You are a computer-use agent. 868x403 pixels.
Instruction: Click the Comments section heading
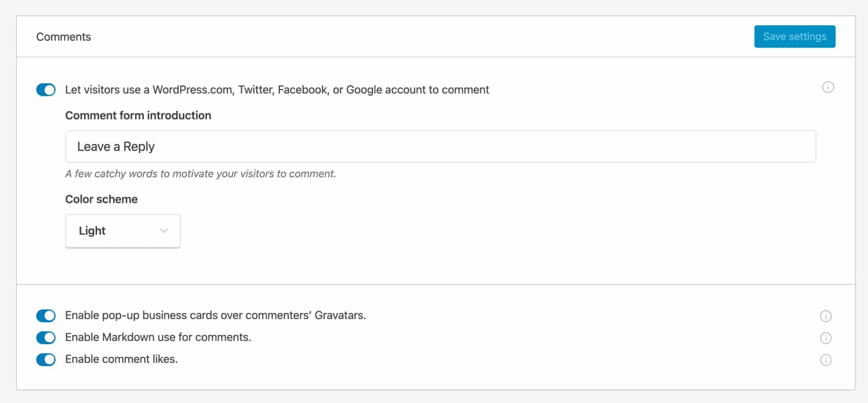point(64,36)
